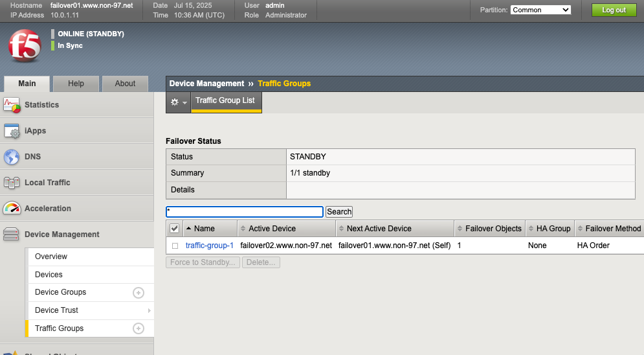644x355 pixels.
Task: Click the gear settings icon
Action: pyautogui.click(x=175, y=102)
